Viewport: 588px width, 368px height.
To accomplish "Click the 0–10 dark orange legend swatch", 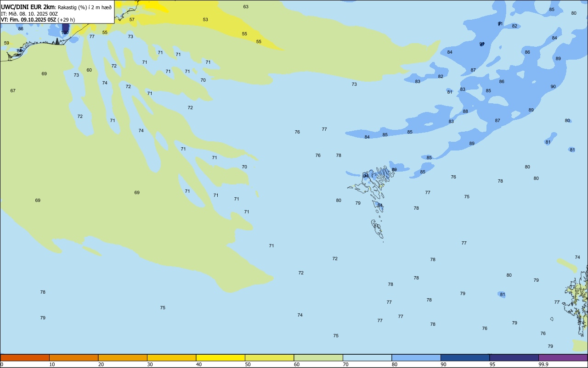I will [x=25, y=357].
